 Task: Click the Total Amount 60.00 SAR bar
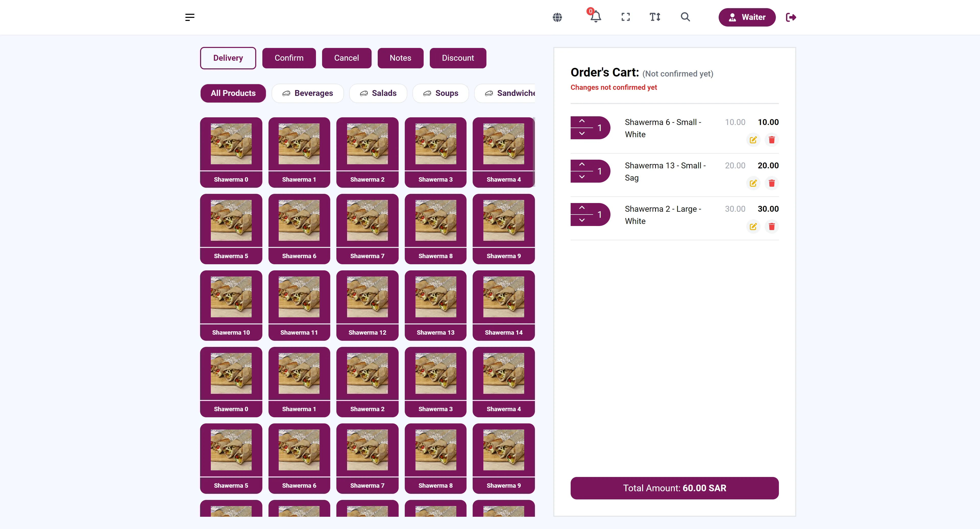[675, 488]
